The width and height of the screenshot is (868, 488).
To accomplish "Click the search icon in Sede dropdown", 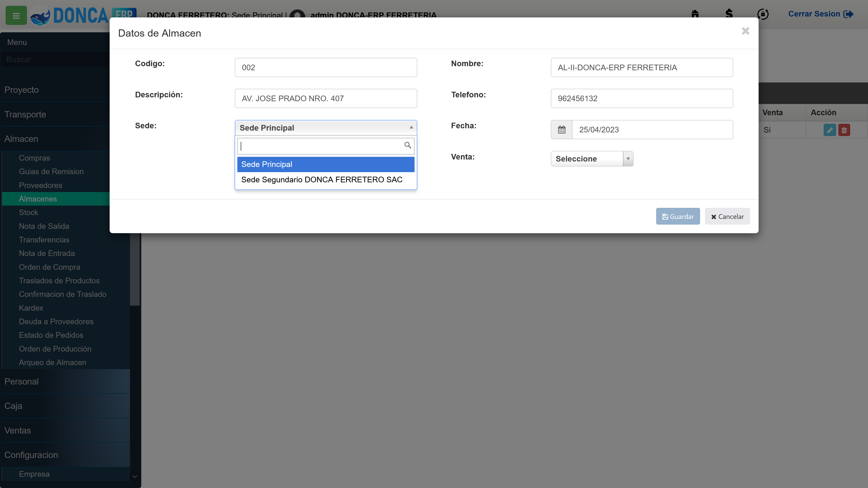I will tap(408, 145).
